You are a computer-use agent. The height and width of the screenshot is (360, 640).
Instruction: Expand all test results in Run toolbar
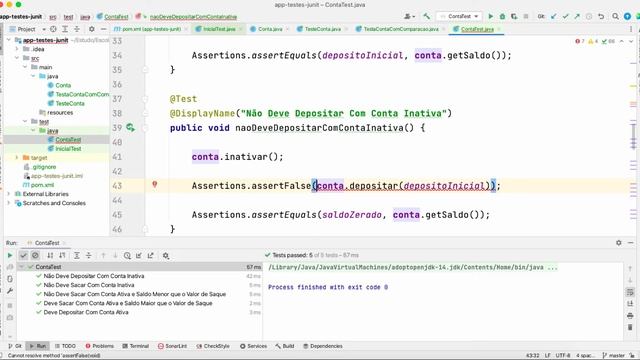pos(77,256)
